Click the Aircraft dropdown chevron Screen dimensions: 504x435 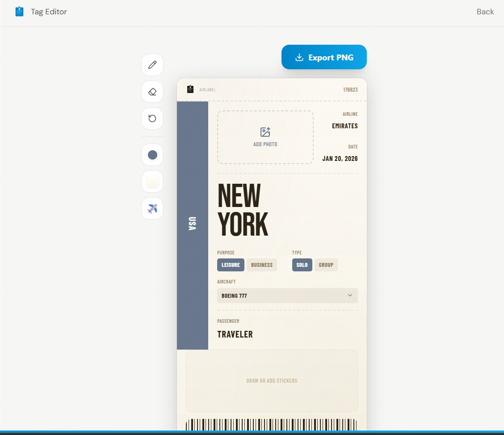click(350, 296)
